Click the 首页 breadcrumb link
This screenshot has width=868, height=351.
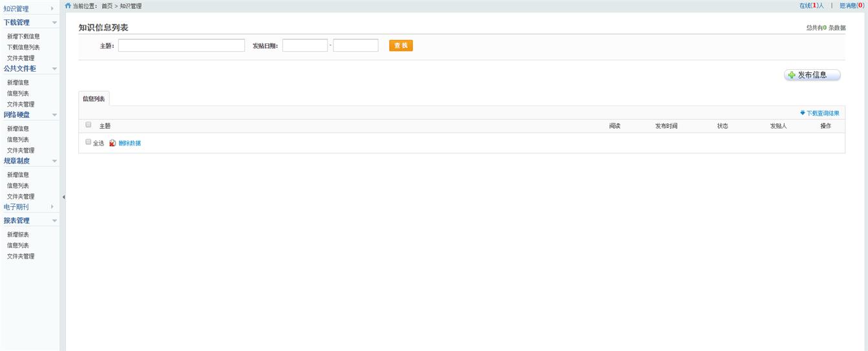tap(107, 6)
